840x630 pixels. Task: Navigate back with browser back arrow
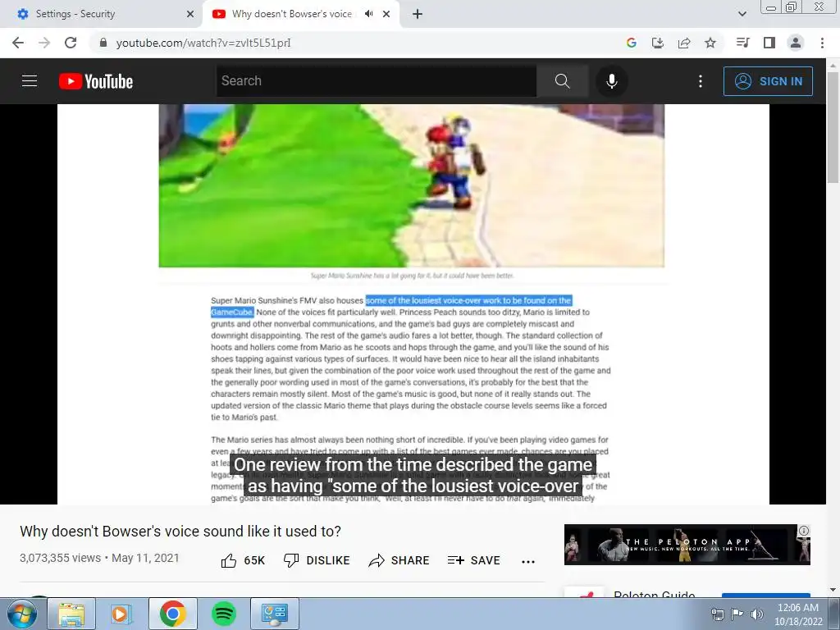tap(18, 43)
